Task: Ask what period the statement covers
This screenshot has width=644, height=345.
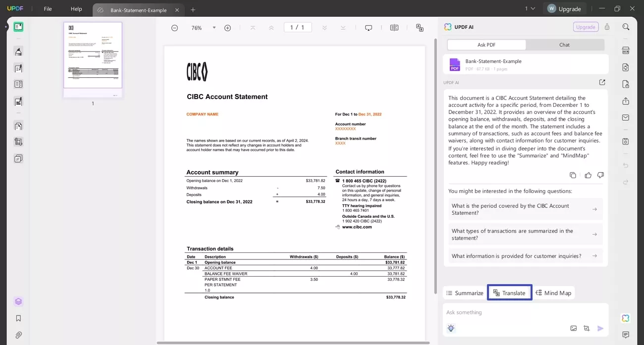Action: point(526,209)
